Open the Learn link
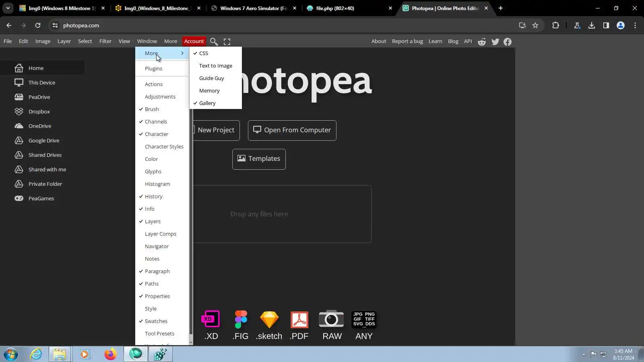The width and height of the screenshot is (644, 362). pyautogui.click(x=435, y=41)
